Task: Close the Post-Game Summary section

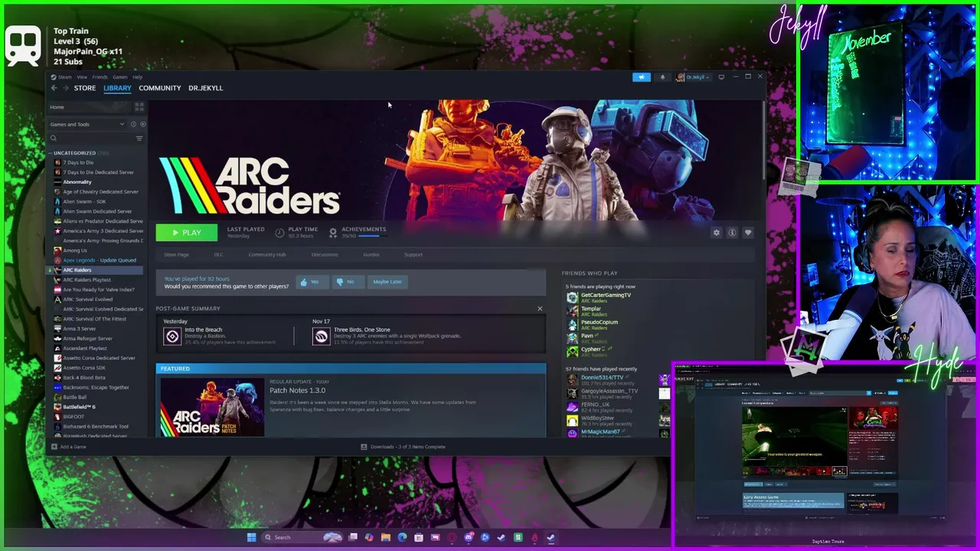Action: [x=540, y=309]
